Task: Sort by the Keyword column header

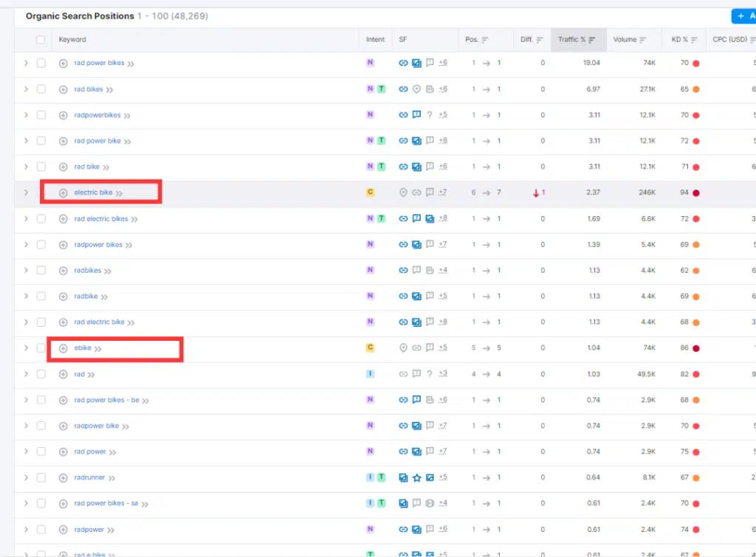Action: coord(72,40)
